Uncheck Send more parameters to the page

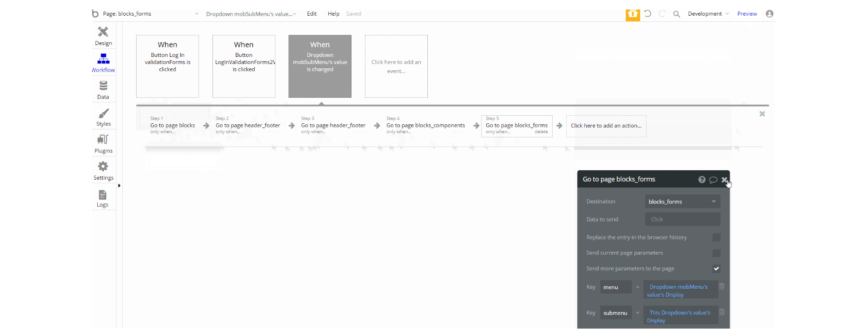click(717, 269)
